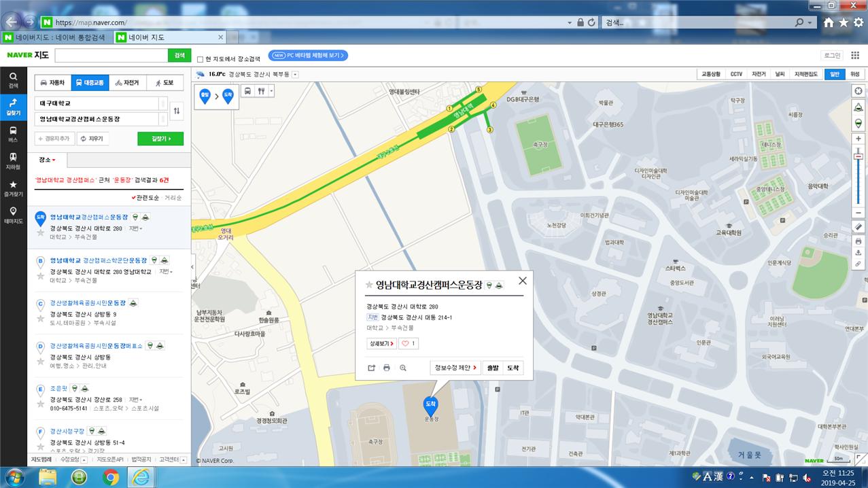Toggle the 교통상황 traffic layer
Image resolution: width=868 pixels, height=488 pixels.
coord(711,74)
